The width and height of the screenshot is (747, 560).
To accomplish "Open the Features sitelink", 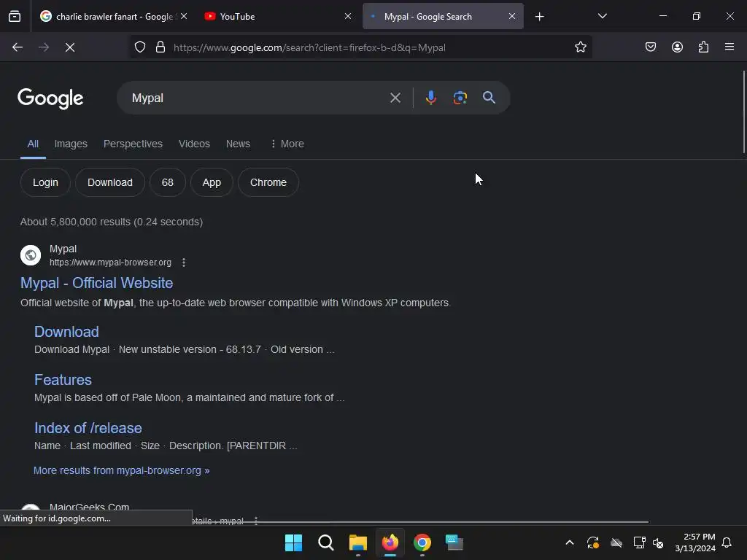I will coord(63,380).
